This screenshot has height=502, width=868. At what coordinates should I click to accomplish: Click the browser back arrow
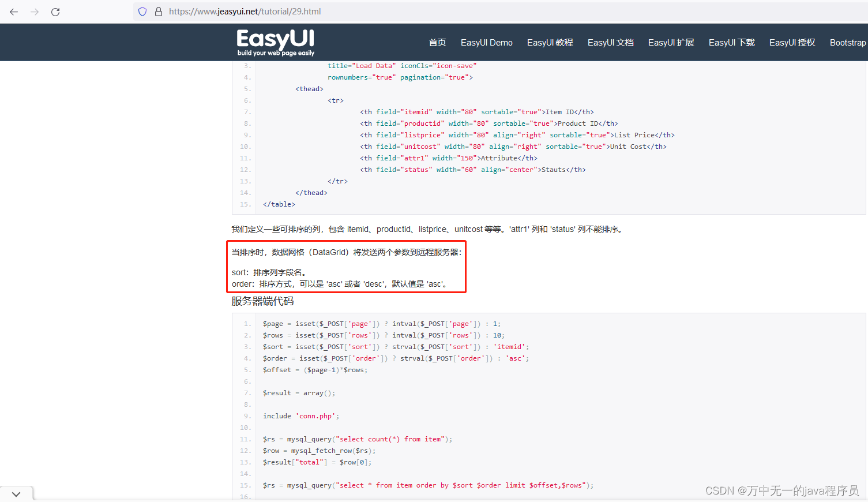coord(14,12)
